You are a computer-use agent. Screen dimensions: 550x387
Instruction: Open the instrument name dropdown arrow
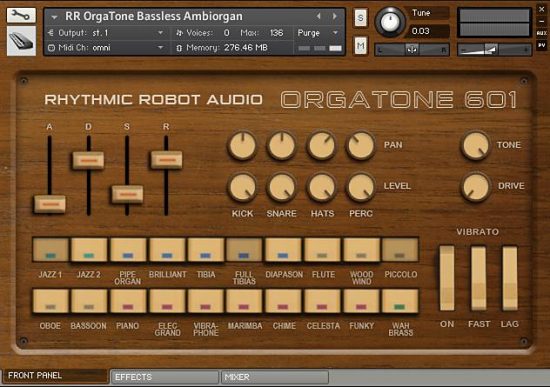[54, 17]
